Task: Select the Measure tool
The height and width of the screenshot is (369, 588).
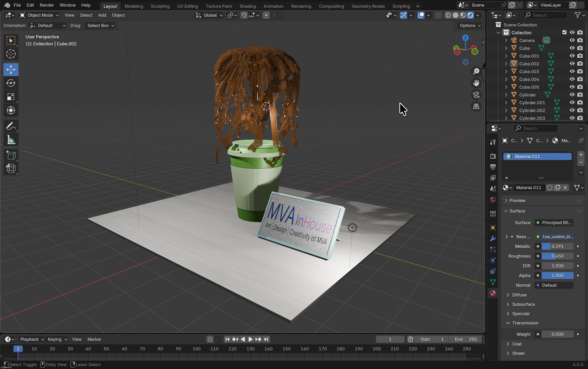Action: pyautogui.click(x=11, y=139)
